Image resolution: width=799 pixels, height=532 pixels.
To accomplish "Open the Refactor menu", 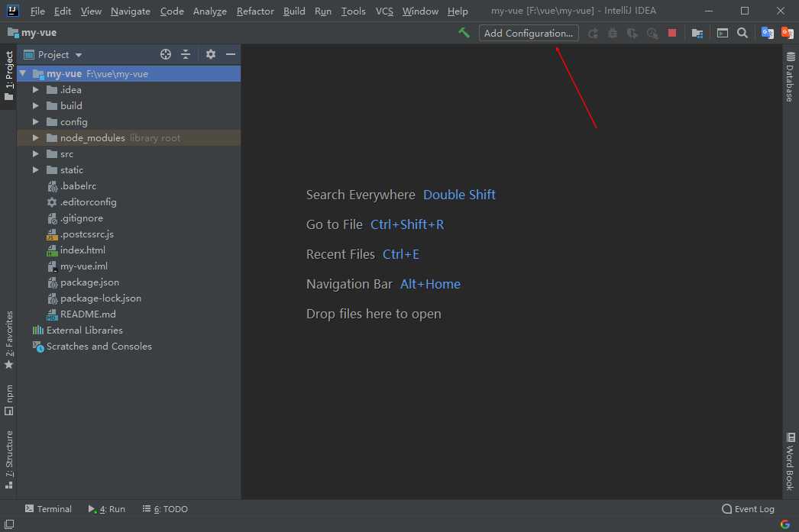I will point(255,11).
